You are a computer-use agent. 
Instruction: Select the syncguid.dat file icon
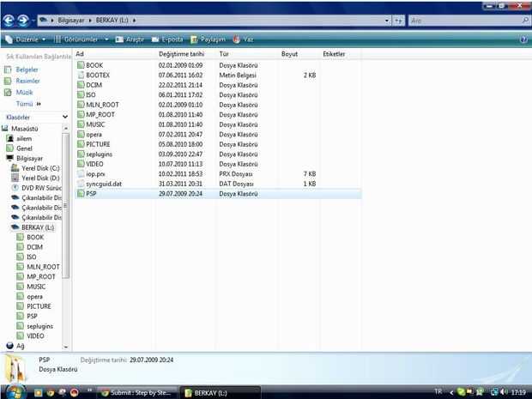click(x=81, y=184)
